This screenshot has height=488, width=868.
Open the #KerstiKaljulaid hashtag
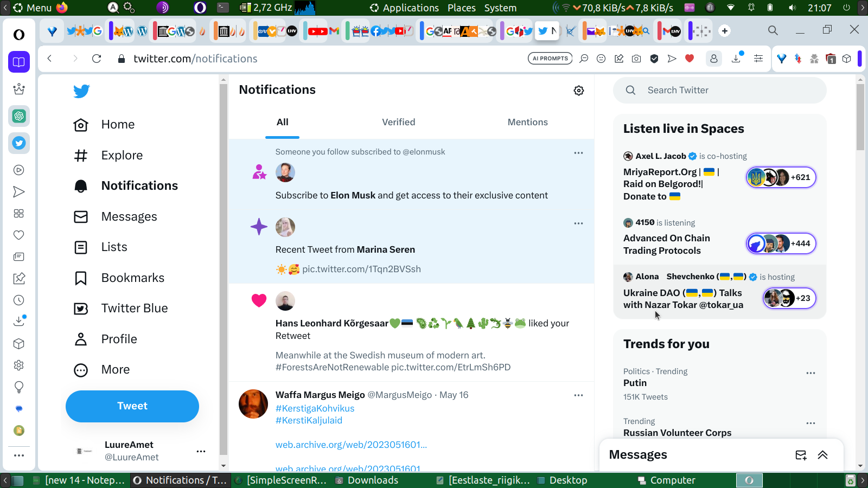point(309,420)
